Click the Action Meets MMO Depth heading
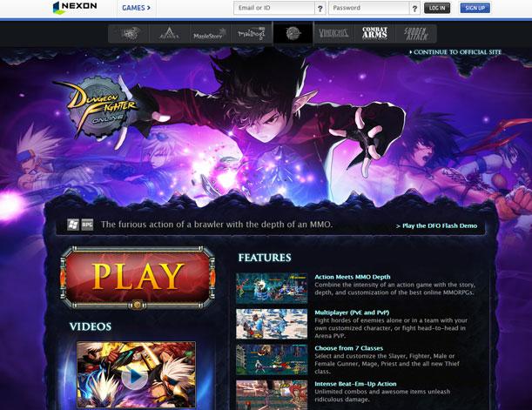The width and height of the screenshot is (532, 410). pos(353,277)
